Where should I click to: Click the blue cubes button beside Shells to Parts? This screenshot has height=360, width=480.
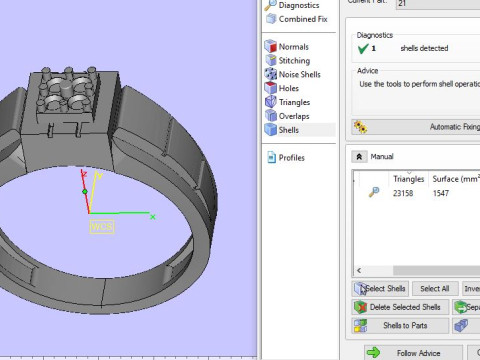click(x=466, y=326)
